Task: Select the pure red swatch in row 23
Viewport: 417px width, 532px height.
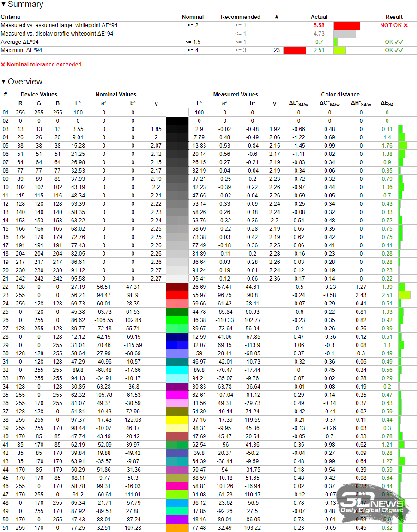Action: click(x=177, y=295)
